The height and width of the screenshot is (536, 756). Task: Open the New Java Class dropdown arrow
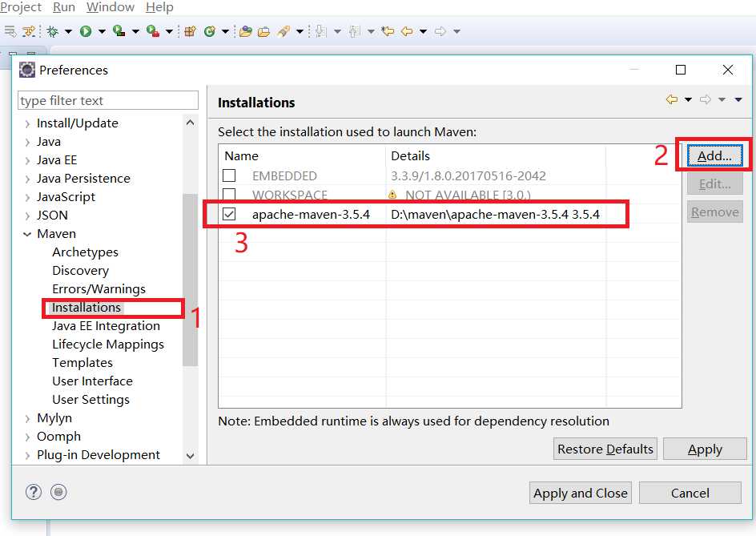pyautogui.click(x=225, y=32)
